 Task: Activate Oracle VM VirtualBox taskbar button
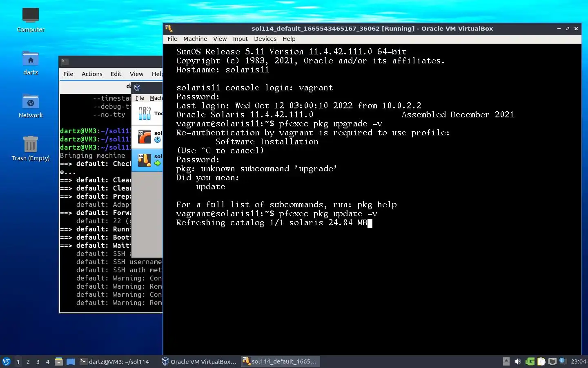pyautogui.click(x=199, y=361)
